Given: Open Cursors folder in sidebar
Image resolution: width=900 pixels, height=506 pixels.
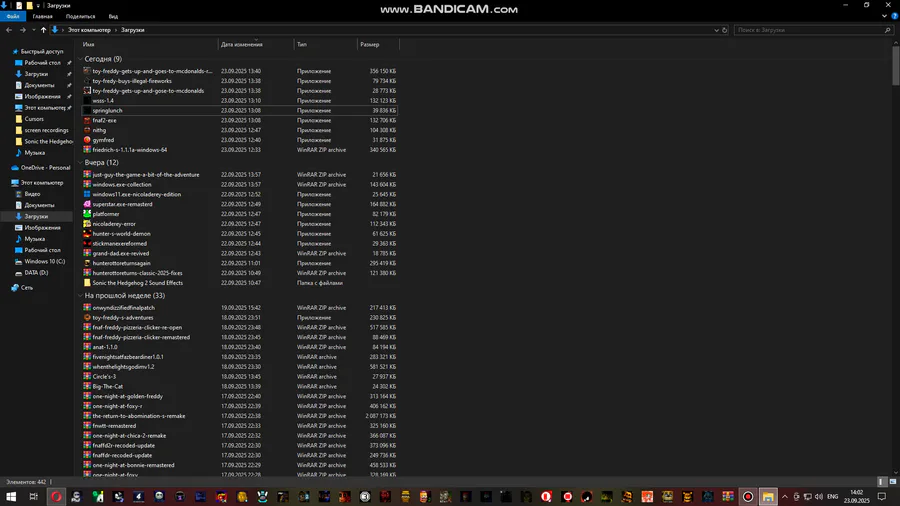Looking at the screenshot, I should point(34,119).
